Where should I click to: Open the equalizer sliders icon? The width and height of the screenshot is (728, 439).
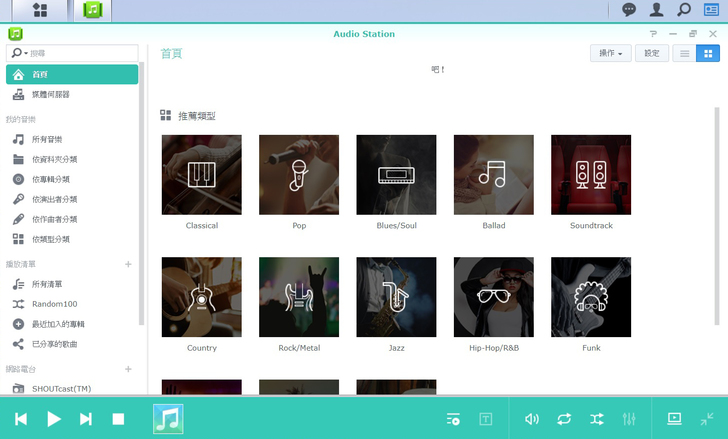(629, 419)
